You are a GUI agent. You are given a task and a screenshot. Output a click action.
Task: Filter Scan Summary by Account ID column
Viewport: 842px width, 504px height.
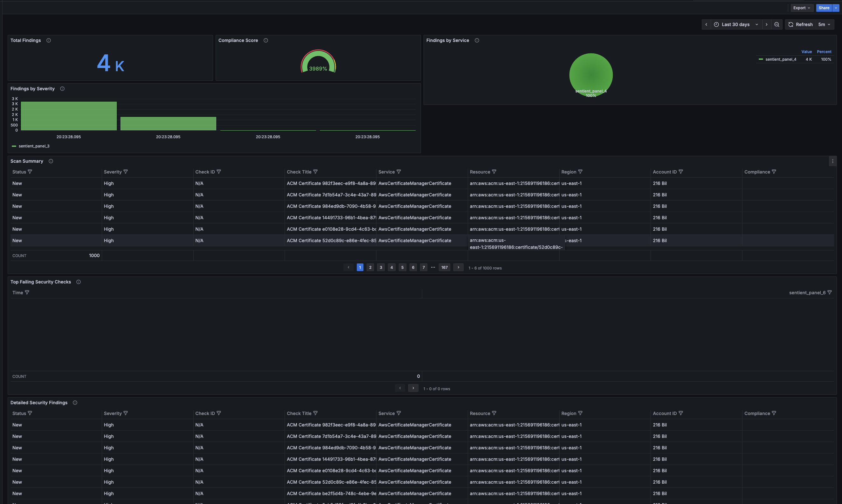(x=680, y=172)
